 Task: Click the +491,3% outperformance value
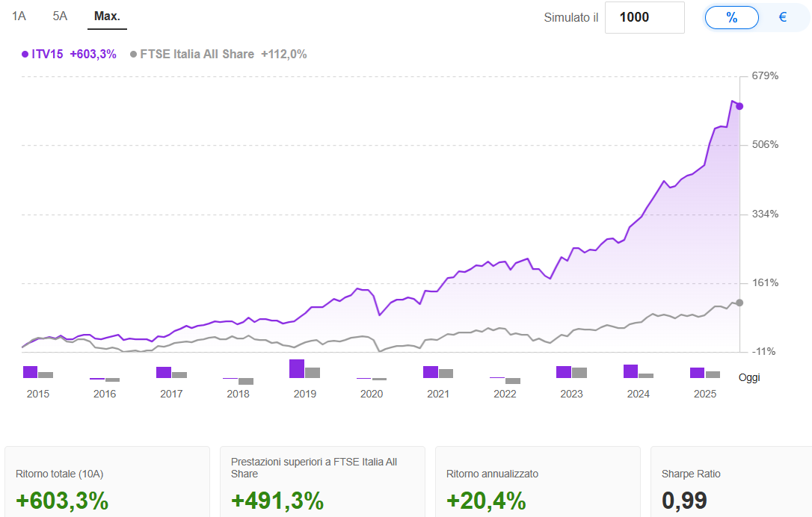277,501
